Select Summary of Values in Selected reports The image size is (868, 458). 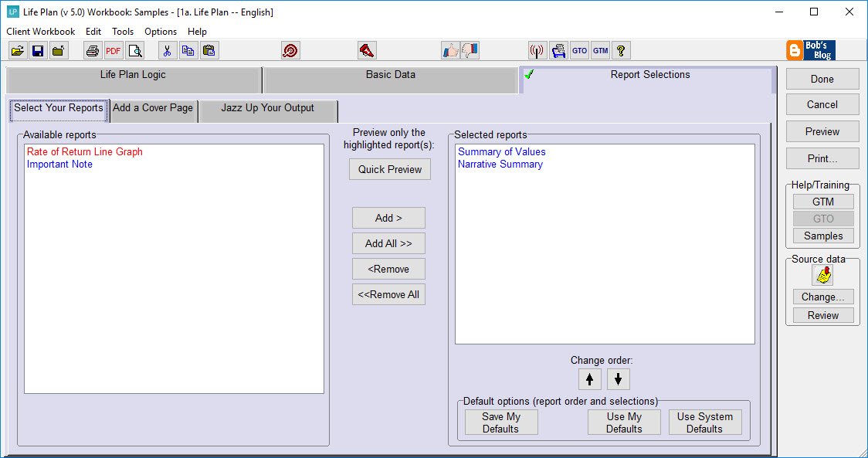(501, 151)
